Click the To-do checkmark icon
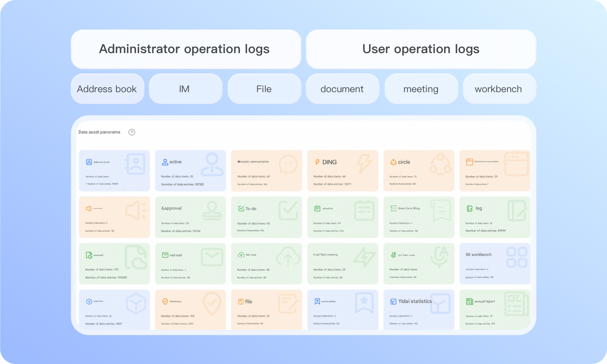Image resolution: width=607 pixels, height=364 pixels. click(x=241, y=209)
